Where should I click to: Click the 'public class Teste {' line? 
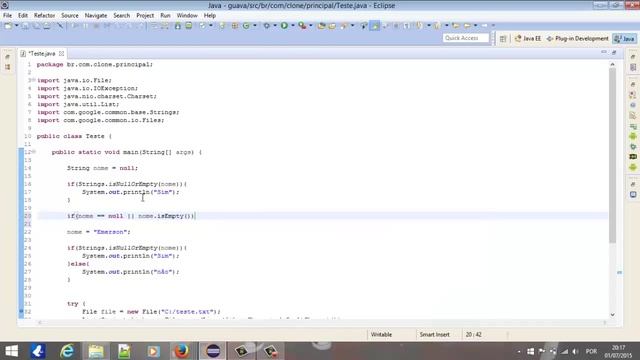tap(74, 136)
